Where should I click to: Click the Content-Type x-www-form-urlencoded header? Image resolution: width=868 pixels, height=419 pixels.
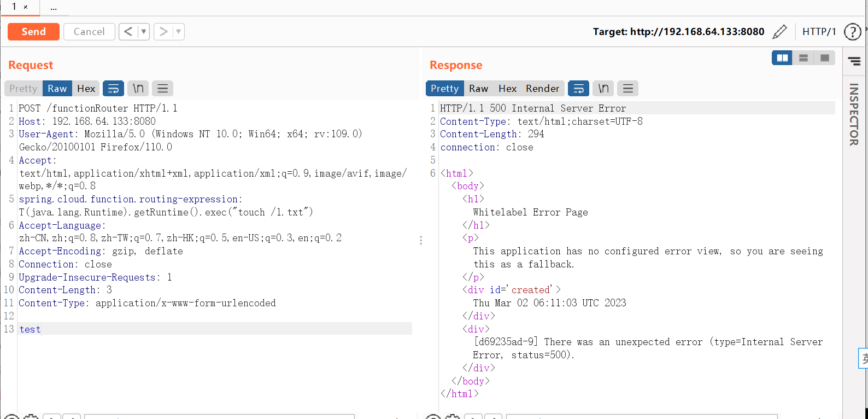tap(147, 303)
